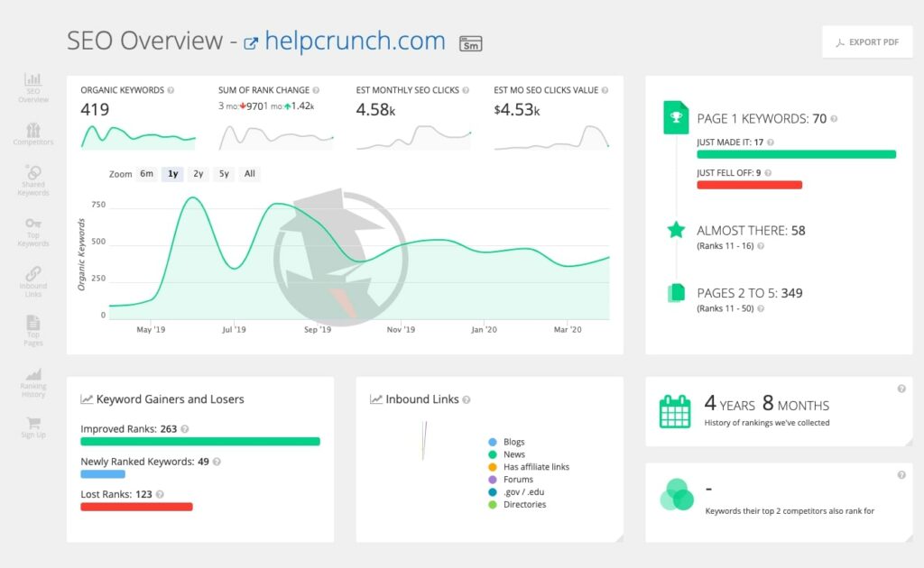
Task: Click the help icon next to Lost Ranks
Action: click(x=160, y=494)
